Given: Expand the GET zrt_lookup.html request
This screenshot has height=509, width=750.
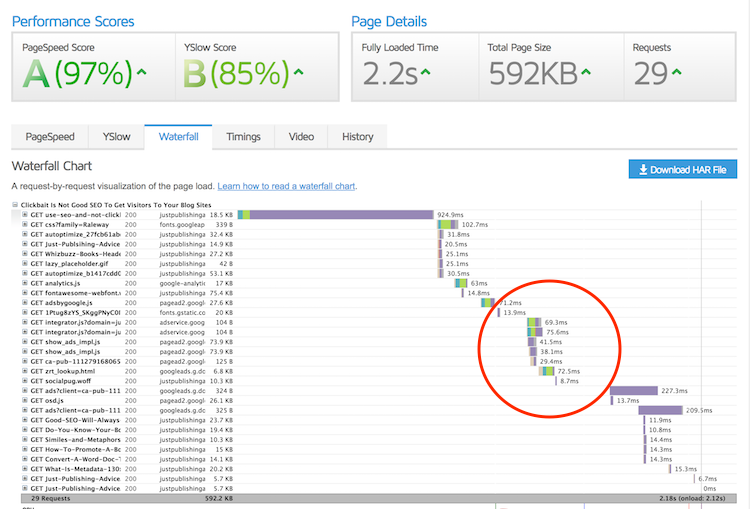Looking at the screenshot, I should (x=25, y=371).
